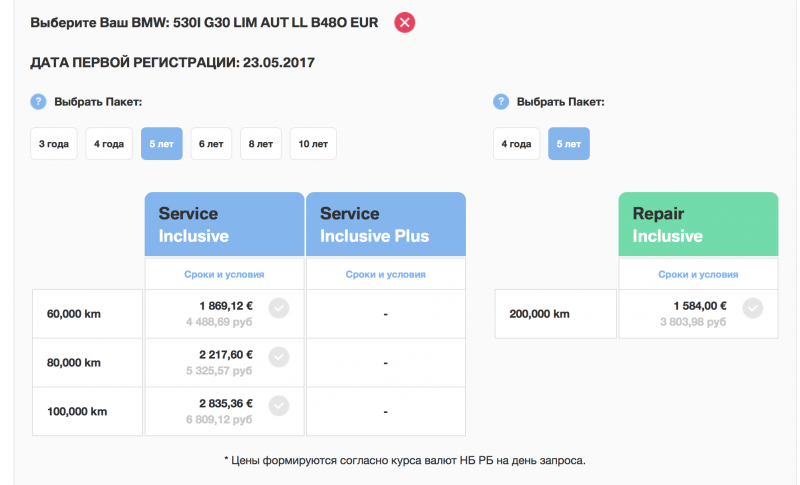Tick the checkmark for 2 217,60 € option
This screenshot has width=800, height=485.
coord(279,357)
